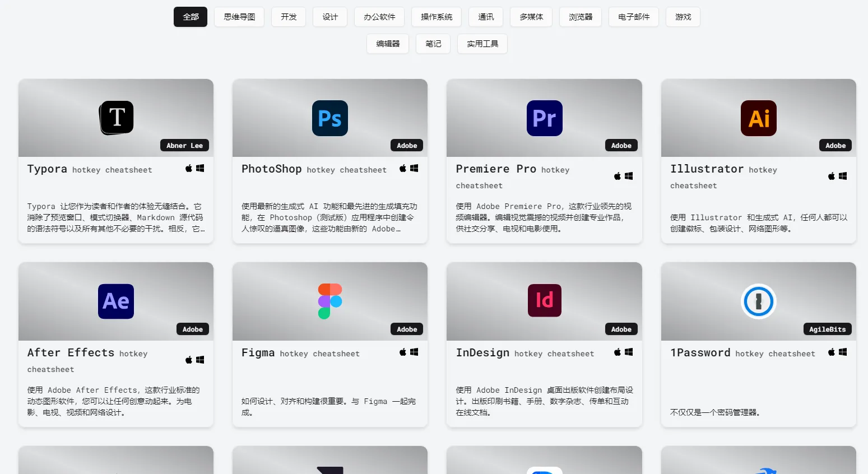Image resolution: width=868 pixels, height=474 pixels.
Task: Switch to 办公软件 category
Action: click(x=379, y=17)
